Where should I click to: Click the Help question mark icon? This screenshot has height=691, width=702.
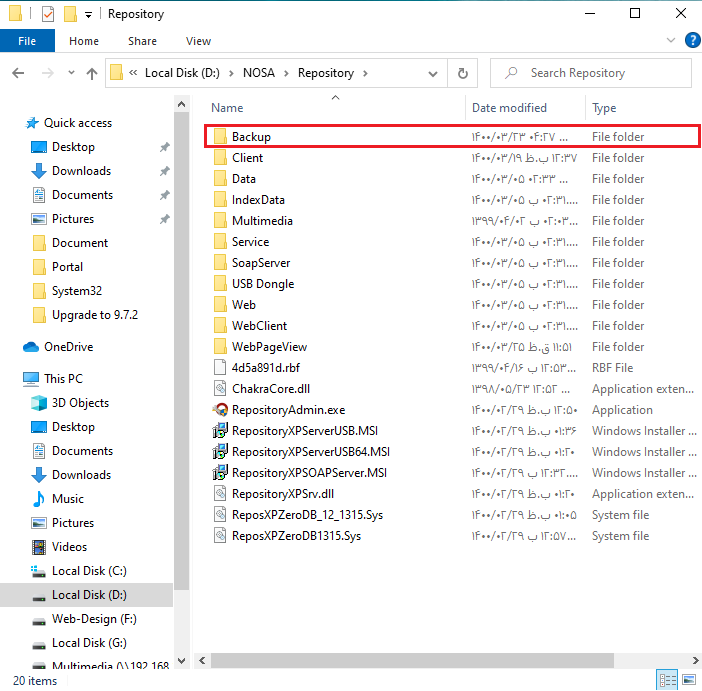coord(690,41)
